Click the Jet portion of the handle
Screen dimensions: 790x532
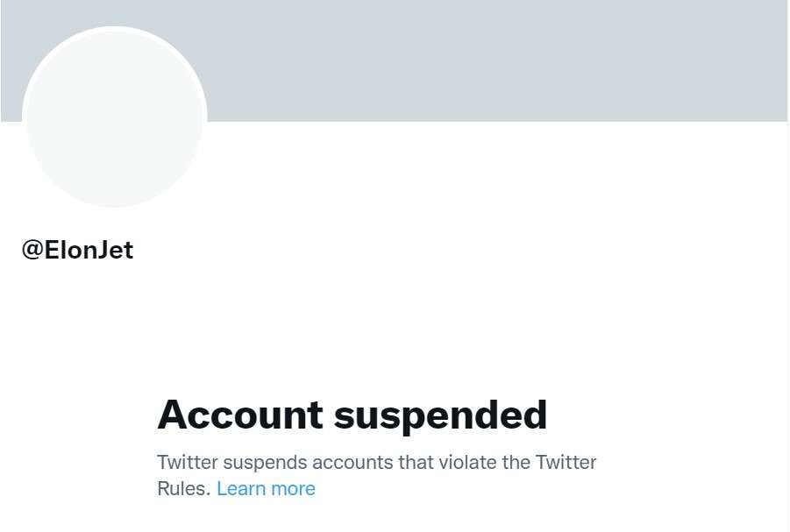(114, 250)
